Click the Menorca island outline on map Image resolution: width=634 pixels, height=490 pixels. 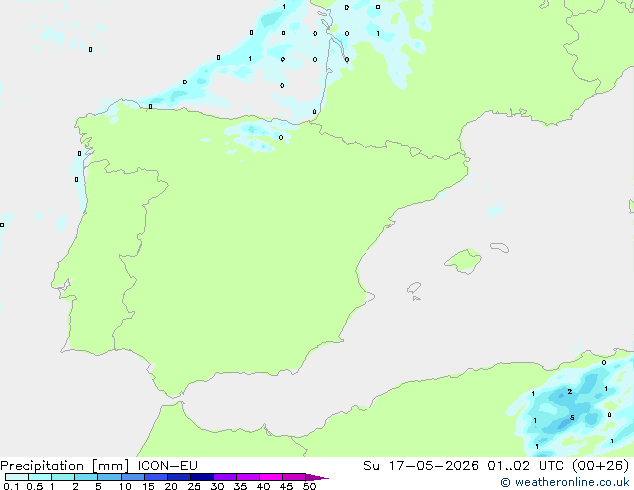[499, 247]
